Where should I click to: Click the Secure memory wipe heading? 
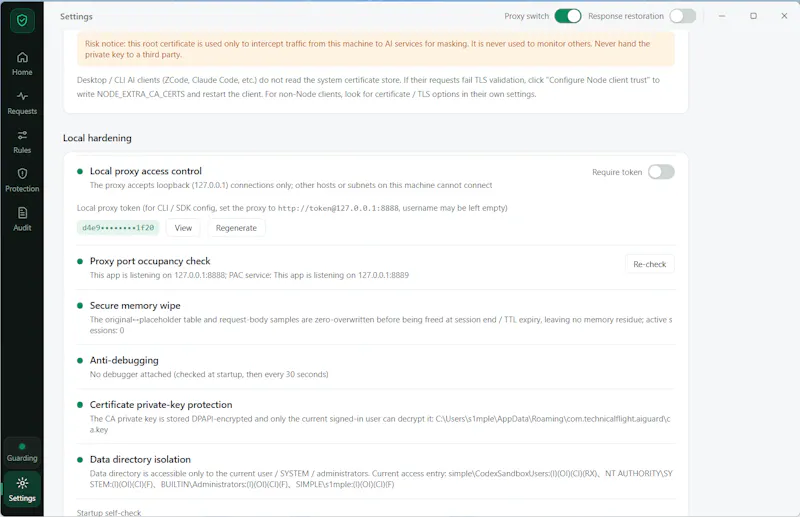[135, 305]
